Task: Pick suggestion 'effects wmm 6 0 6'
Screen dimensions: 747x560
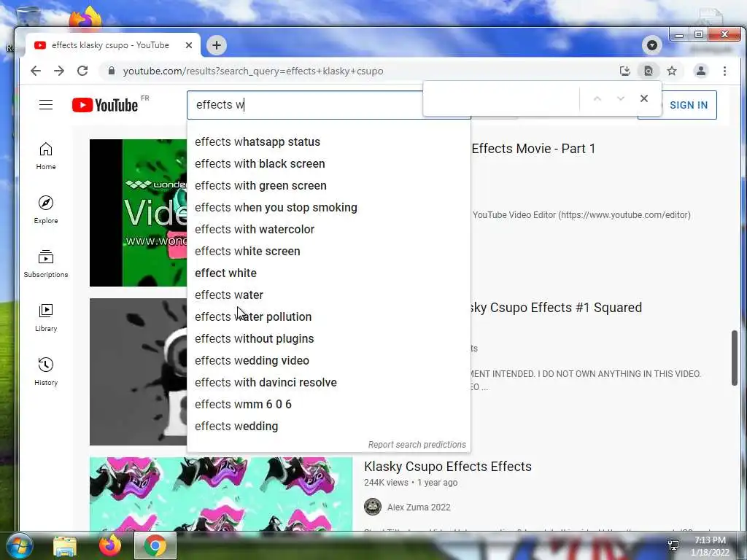Action: (329, 405)
